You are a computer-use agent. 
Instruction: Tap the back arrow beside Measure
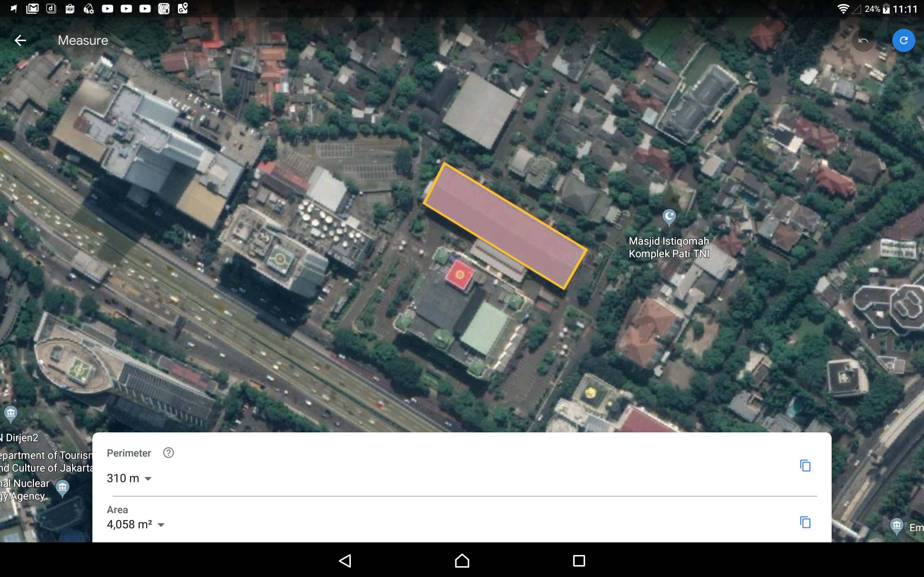20,40
